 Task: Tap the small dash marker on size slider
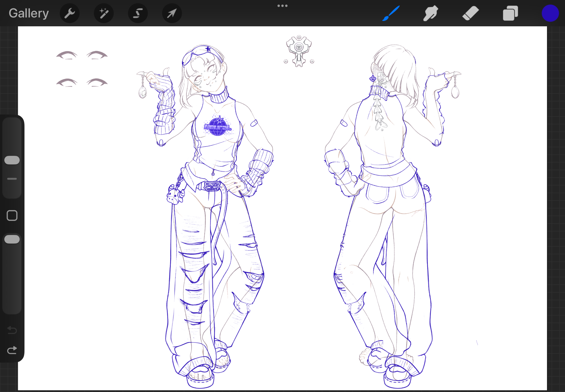point(12,179)
